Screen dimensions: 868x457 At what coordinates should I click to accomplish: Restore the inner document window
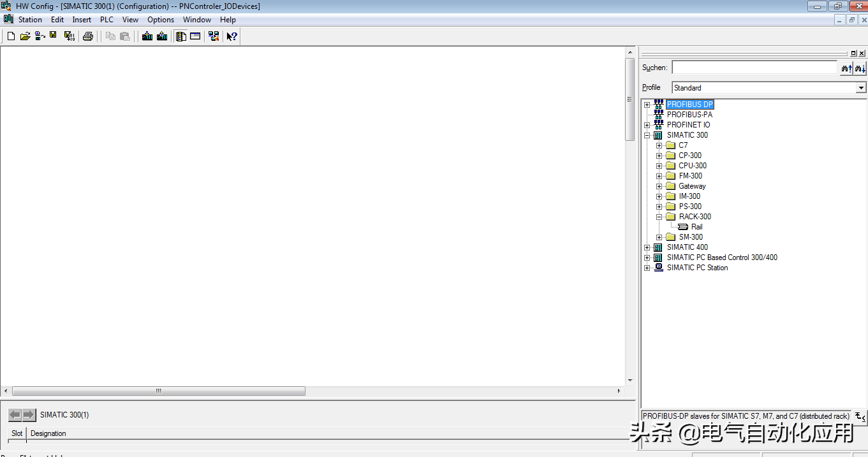tap(851, 20)
